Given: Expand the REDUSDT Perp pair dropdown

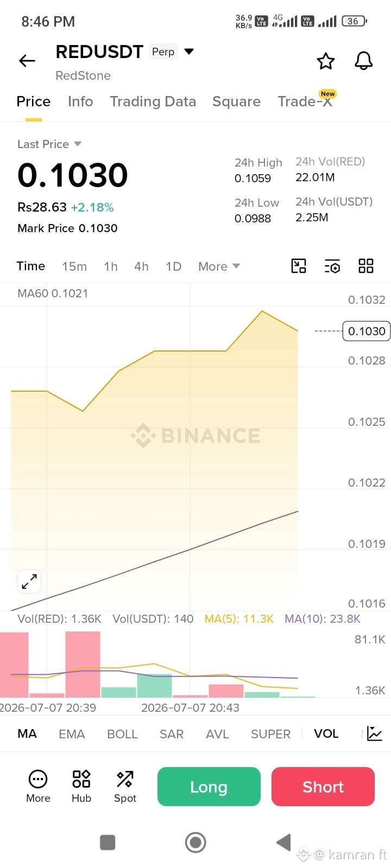Looking at the screenshot, I should click(189, 52).
